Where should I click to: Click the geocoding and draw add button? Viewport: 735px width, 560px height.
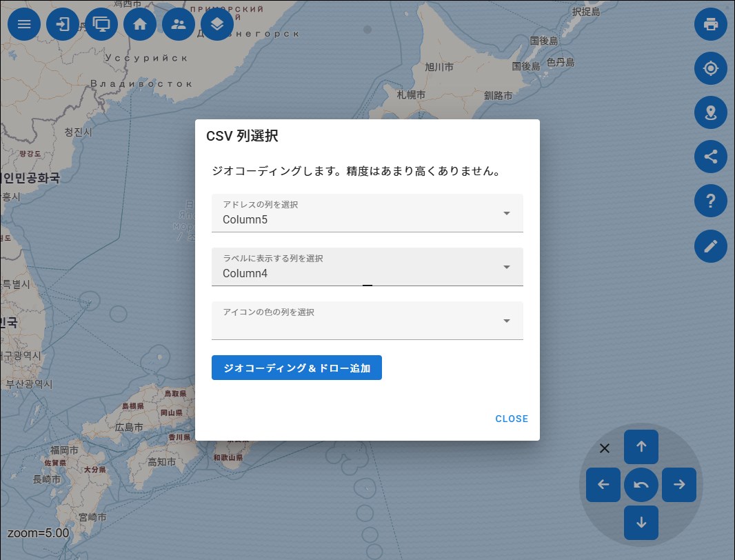[x=296, y=368]
